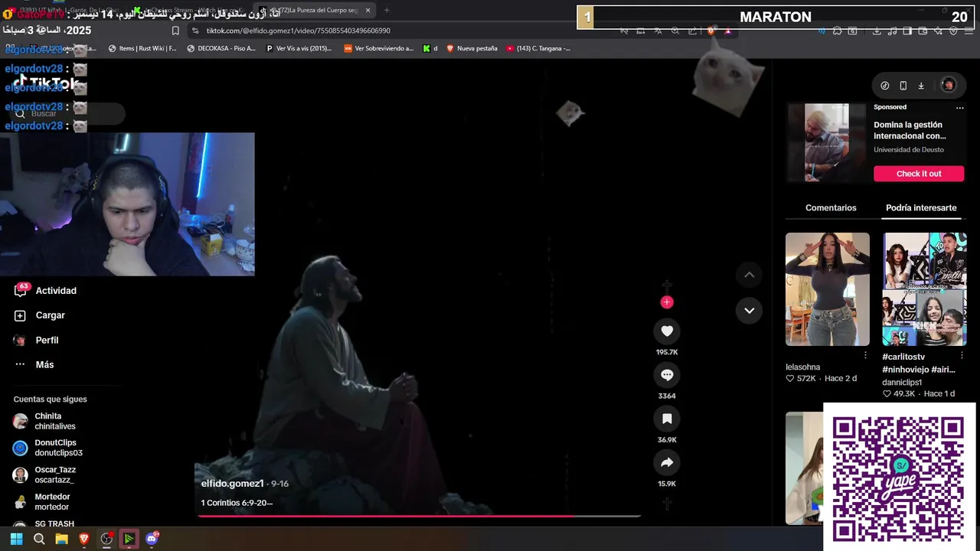Click the Brave Shields lion icon
This screenshot has width=980, height=551.
(x=711, y=31)
